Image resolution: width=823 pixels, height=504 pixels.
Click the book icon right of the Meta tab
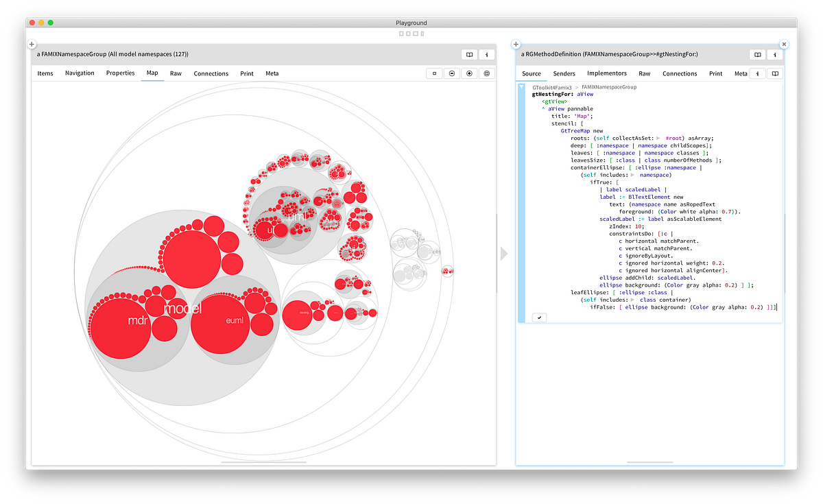tap(774, 73)
